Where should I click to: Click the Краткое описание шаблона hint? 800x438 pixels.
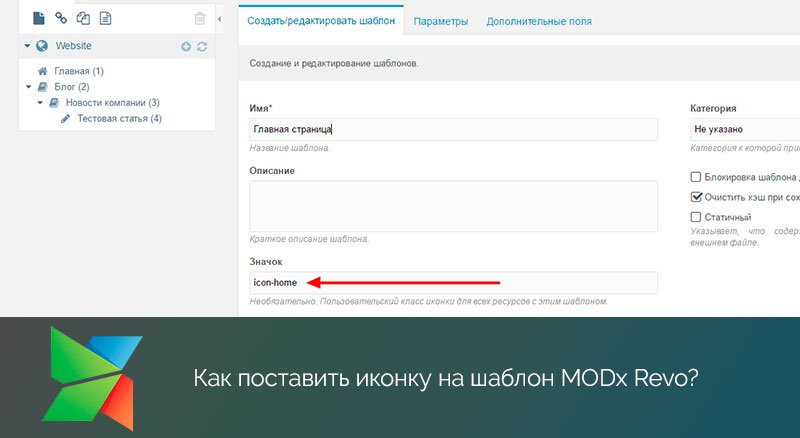tap(309, 239)
